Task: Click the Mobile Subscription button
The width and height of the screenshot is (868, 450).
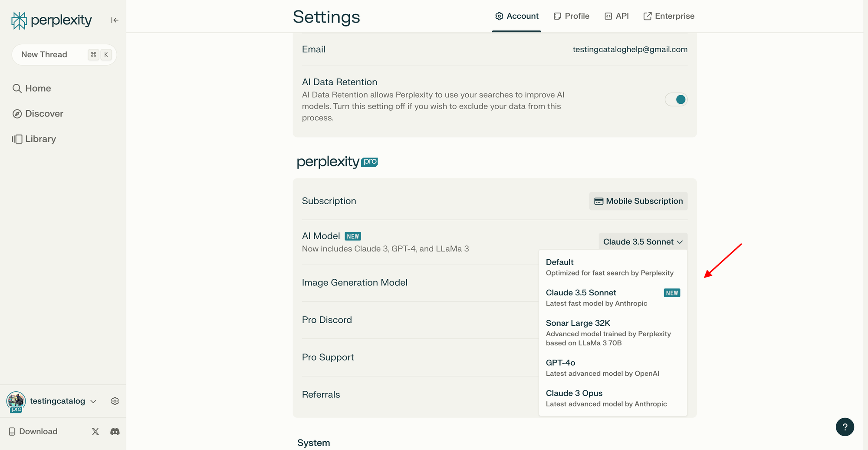Action: point(638,201)
